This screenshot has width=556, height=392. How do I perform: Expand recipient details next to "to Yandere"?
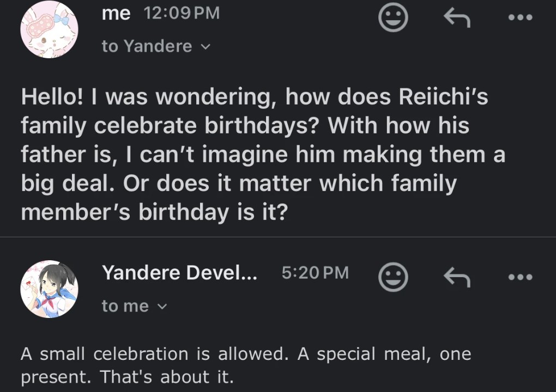click(205, 47)
